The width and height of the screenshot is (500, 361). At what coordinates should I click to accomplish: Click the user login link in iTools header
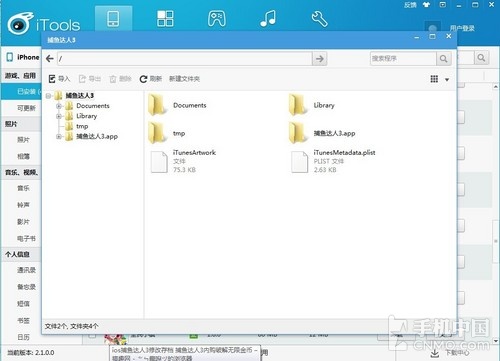[x=462, y=28]
